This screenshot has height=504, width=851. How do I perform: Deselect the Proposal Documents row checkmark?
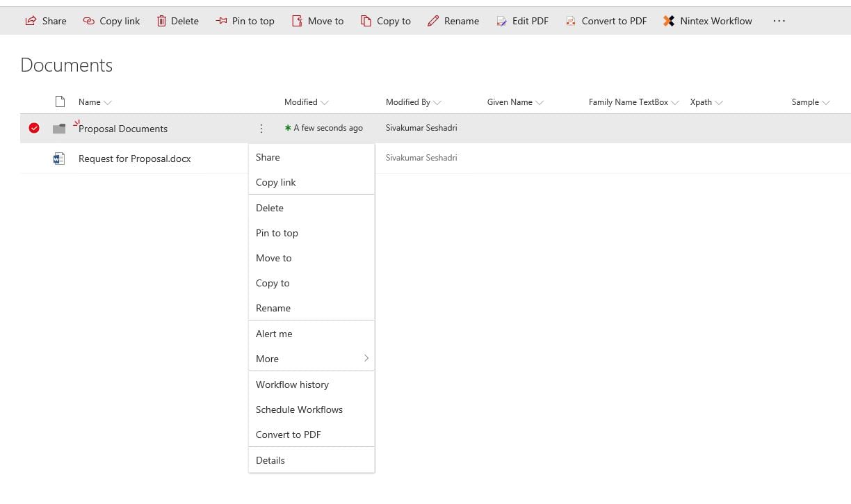[34, 128]
